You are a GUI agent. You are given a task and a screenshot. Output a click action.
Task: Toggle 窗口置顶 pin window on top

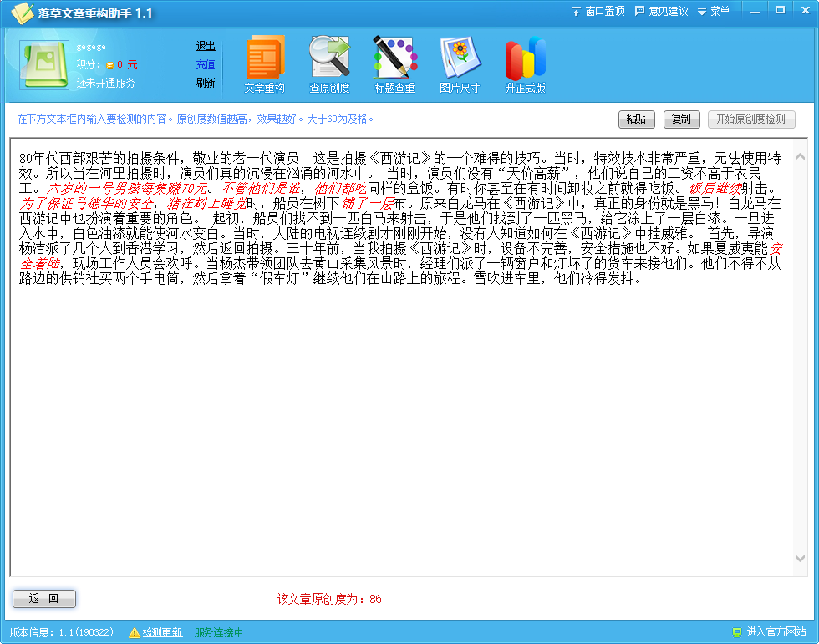coord(598,11)
